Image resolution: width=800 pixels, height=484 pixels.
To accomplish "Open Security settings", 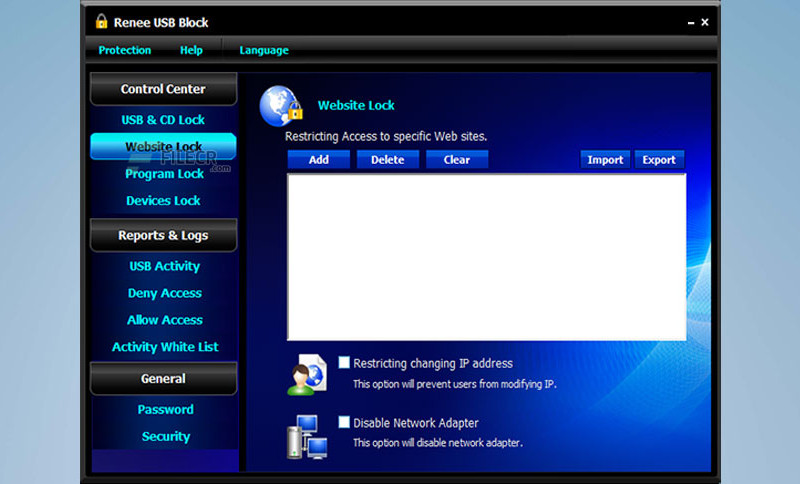I will tap(166, 437).
